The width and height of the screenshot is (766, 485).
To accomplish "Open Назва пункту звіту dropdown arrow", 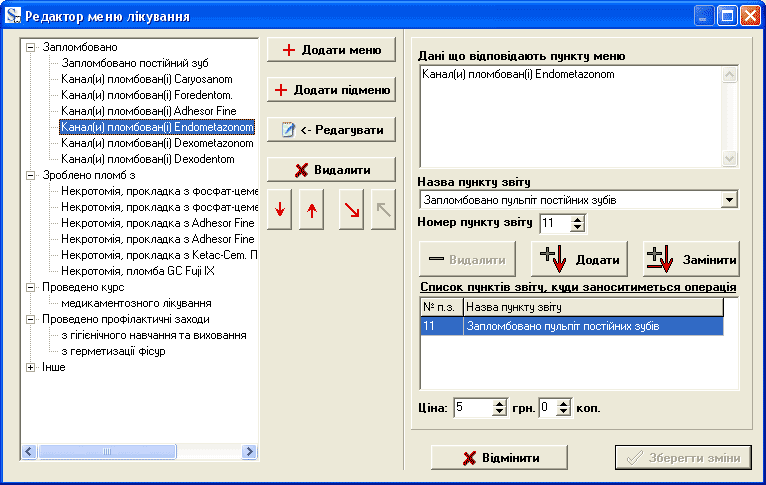I will pyautogui.click(x=729, y=200).
